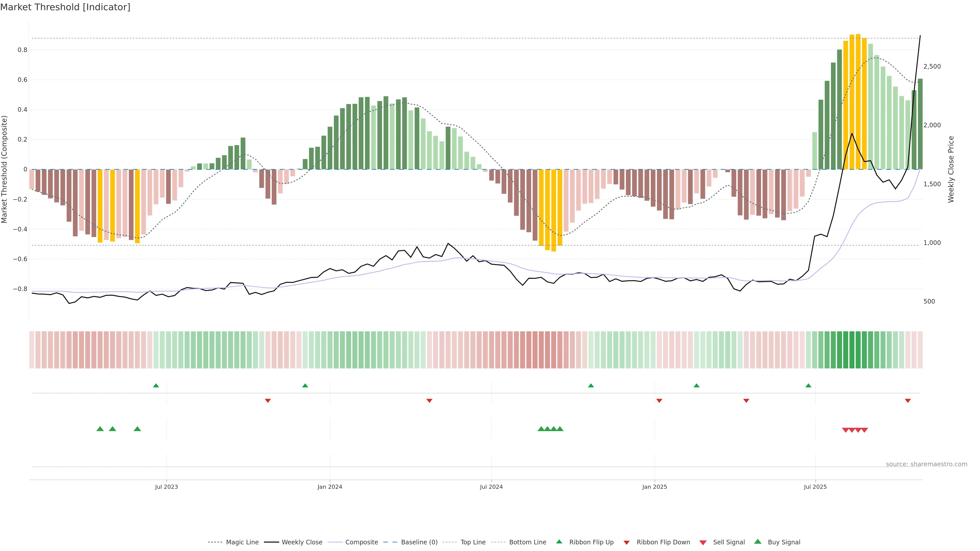Hide the Composite line via legend

361,542
